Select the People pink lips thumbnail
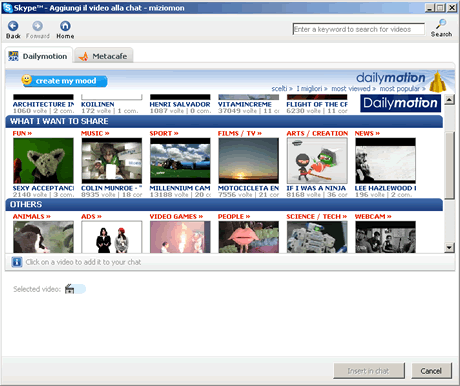 click(x=249, y=237)
